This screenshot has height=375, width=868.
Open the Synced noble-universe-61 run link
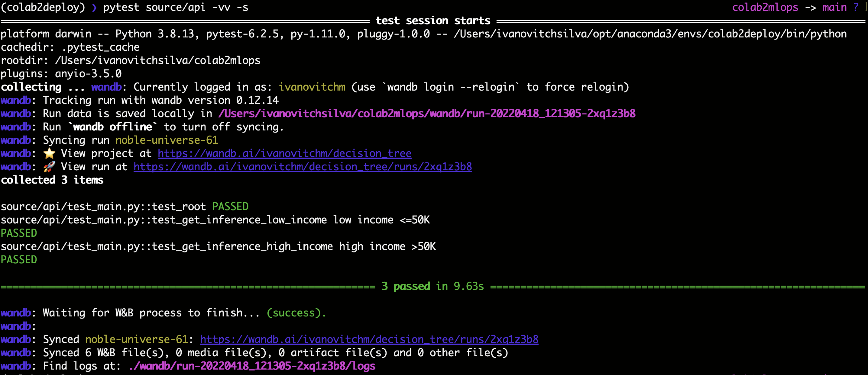[x=369, y=339]
